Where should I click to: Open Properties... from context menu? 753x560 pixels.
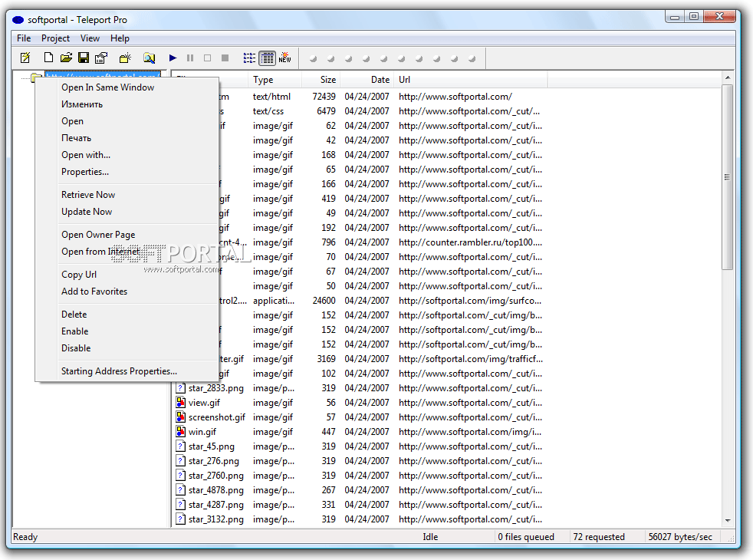tap(127, 172)
